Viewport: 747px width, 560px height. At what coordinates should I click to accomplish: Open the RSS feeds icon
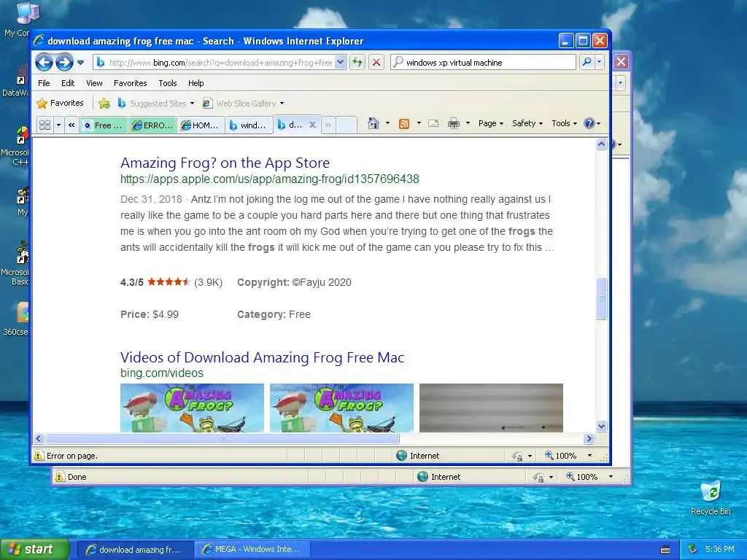click(404, 123)
